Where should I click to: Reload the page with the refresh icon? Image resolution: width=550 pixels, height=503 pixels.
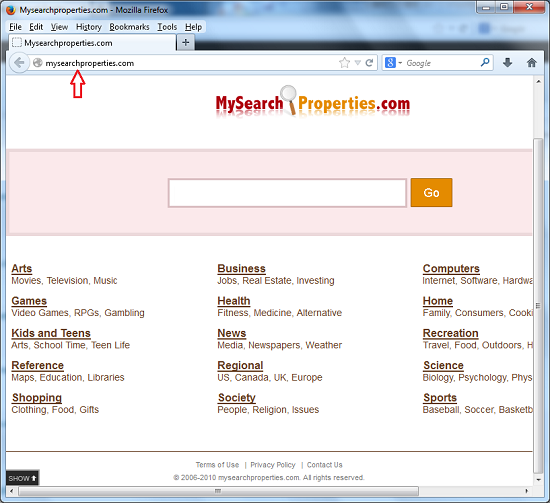pyautogui.click(x=369, y=63)
